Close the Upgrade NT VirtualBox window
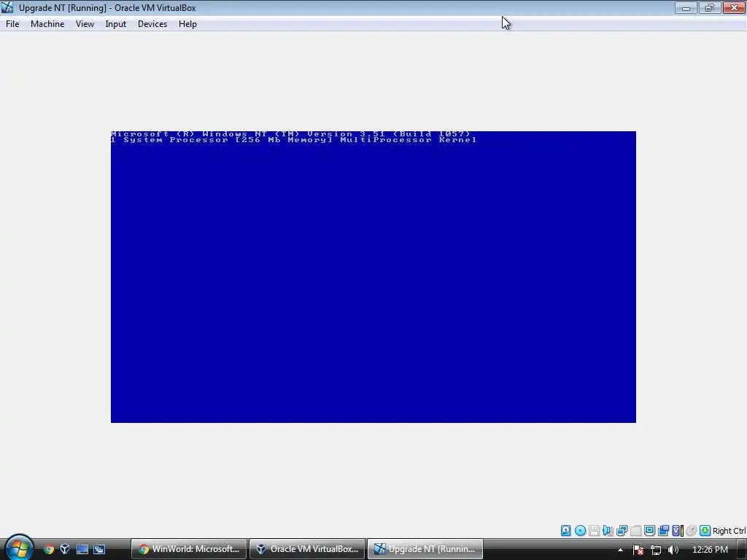Image resolution: width=747 pixels, height=560 pixels. click(x=734, y=7)
